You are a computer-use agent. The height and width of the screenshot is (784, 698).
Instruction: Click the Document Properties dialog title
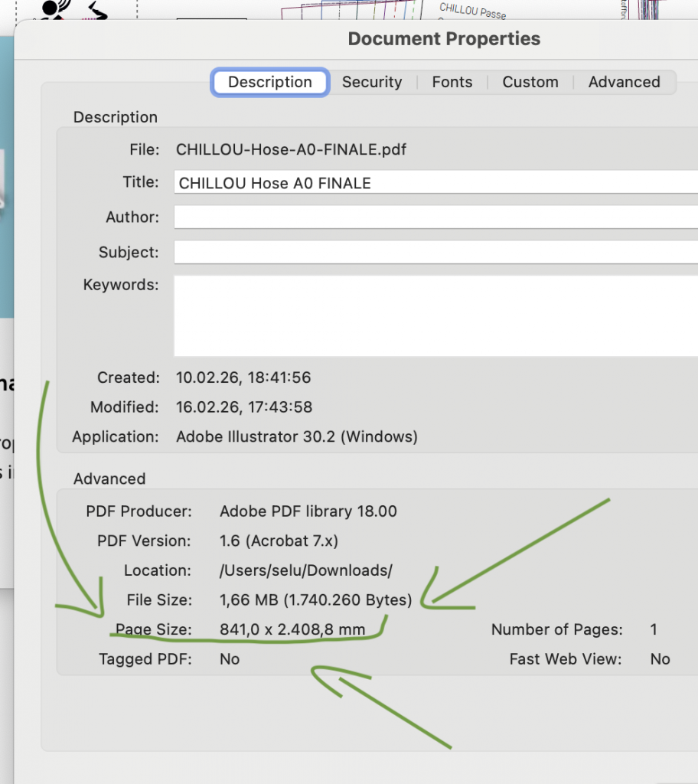point(444,39)
